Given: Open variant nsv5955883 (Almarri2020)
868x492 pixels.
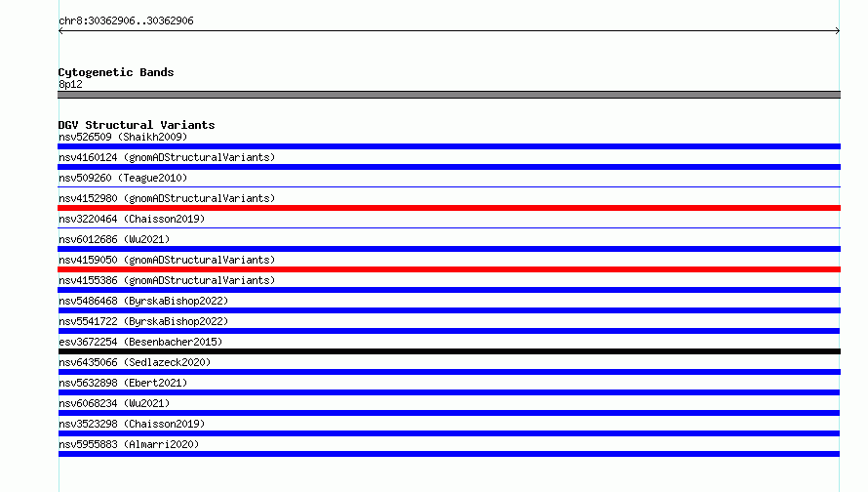Looking at the screenshot, I should coord(129,444).
